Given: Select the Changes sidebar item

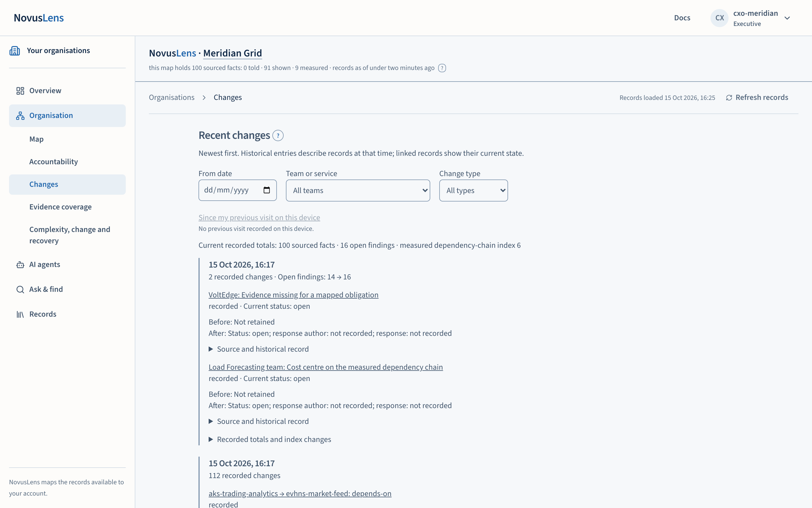Looking at the screenshot, I should click(67, 185).
